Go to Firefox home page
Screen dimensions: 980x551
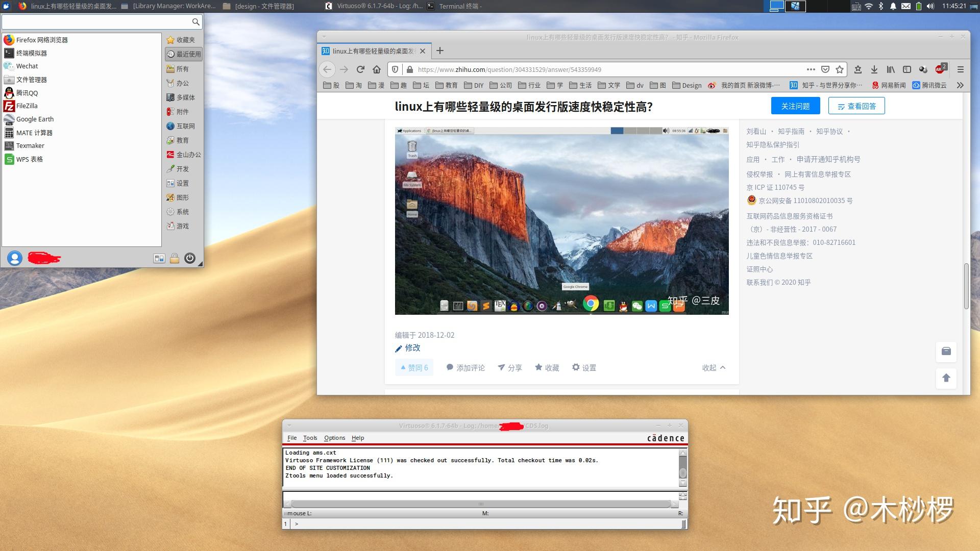pyautogui.click(x=377, y=69)
